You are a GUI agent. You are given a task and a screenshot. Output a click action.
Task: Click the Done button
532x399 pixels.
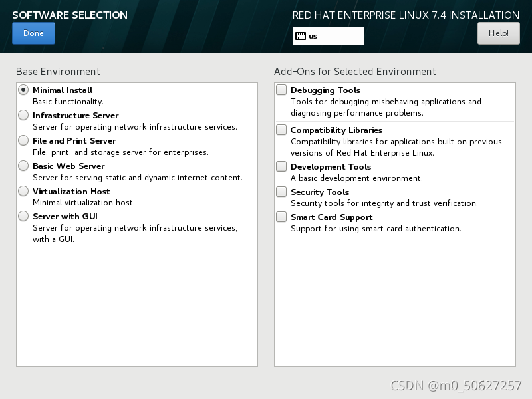(34, 33)
